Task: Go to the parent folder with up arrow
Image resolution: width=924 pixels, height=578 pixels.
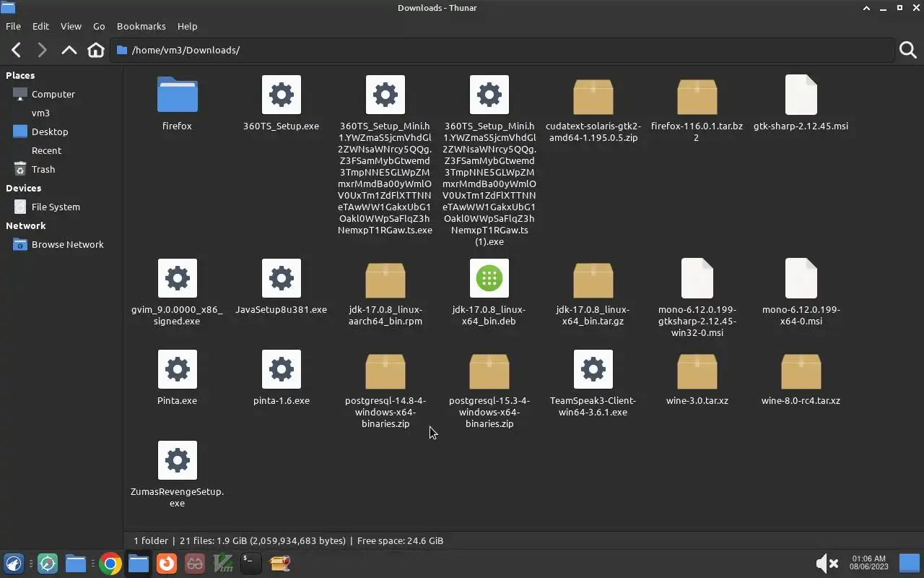Action: pos(69,50)
